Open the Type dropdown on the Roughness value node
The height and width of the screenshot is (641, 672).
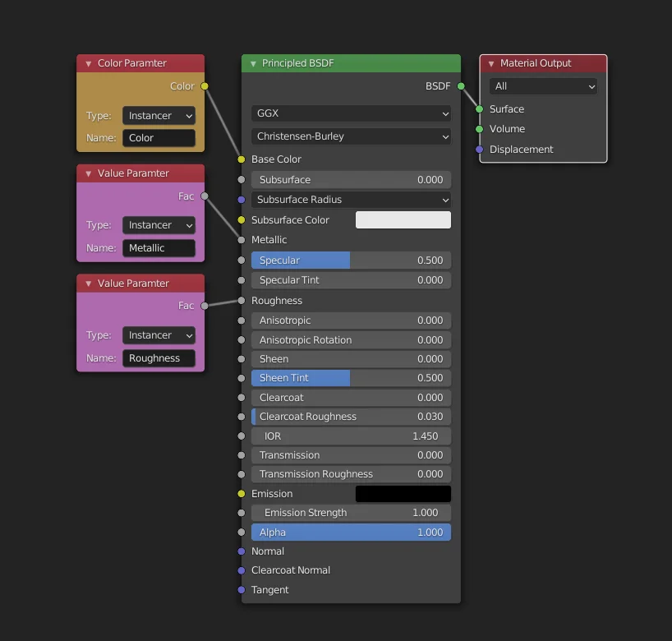click(x=159, y=335)
